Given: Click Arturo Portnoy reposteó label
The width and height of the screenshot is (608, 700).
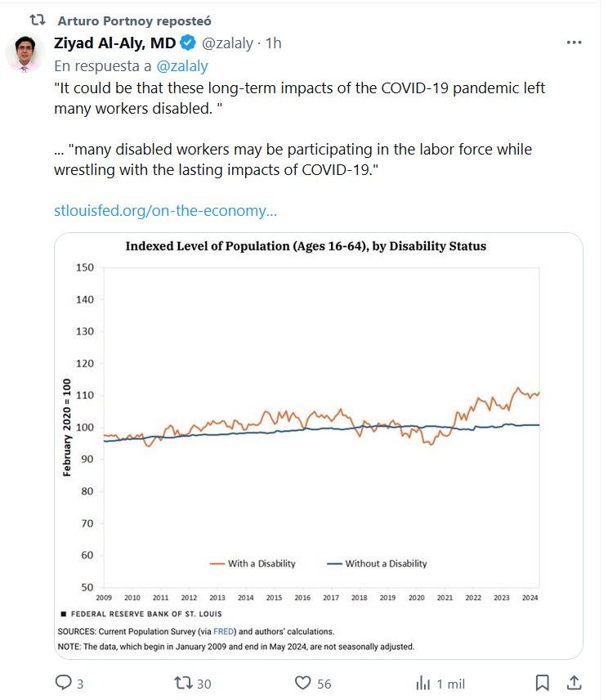Looking at the screenshot, I should (x=134, y=19).
